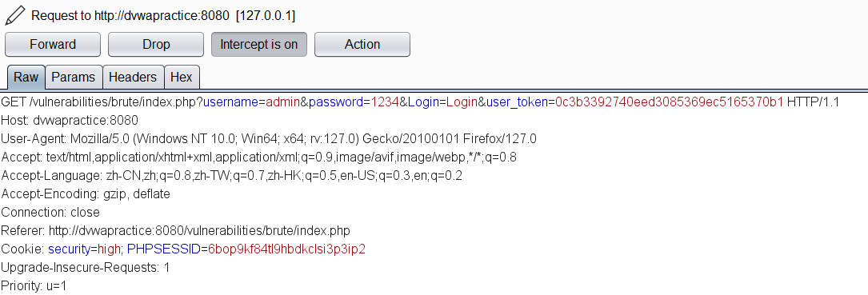The width and height of the screenshot is (868, 295).
Task: Open the Hex tab
Action: (x=182, y=77)
